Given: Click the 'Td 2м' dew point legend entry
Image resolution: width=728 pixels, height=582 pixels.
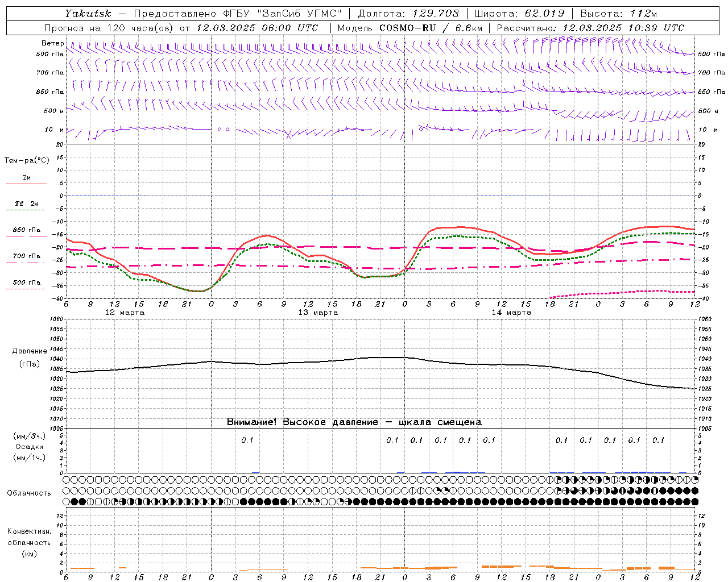Looking at the screenshot, I should pos(27,203).
